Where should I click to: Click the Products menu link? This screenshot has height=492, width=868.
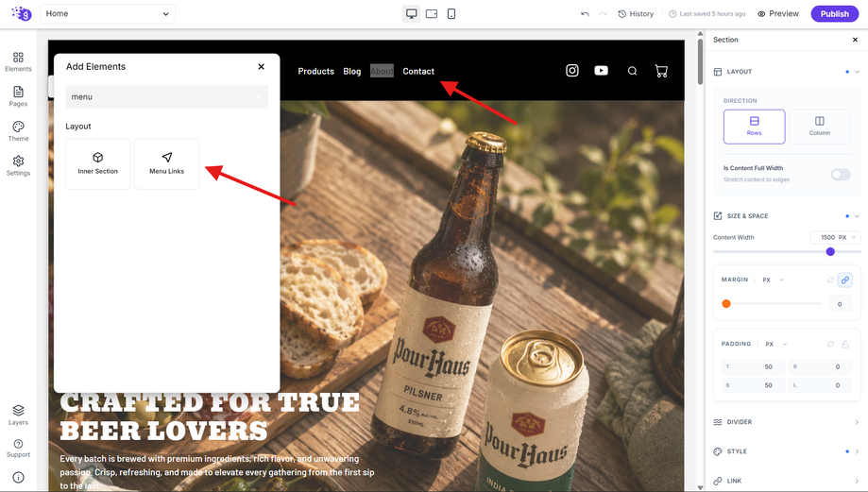[316, 72]
